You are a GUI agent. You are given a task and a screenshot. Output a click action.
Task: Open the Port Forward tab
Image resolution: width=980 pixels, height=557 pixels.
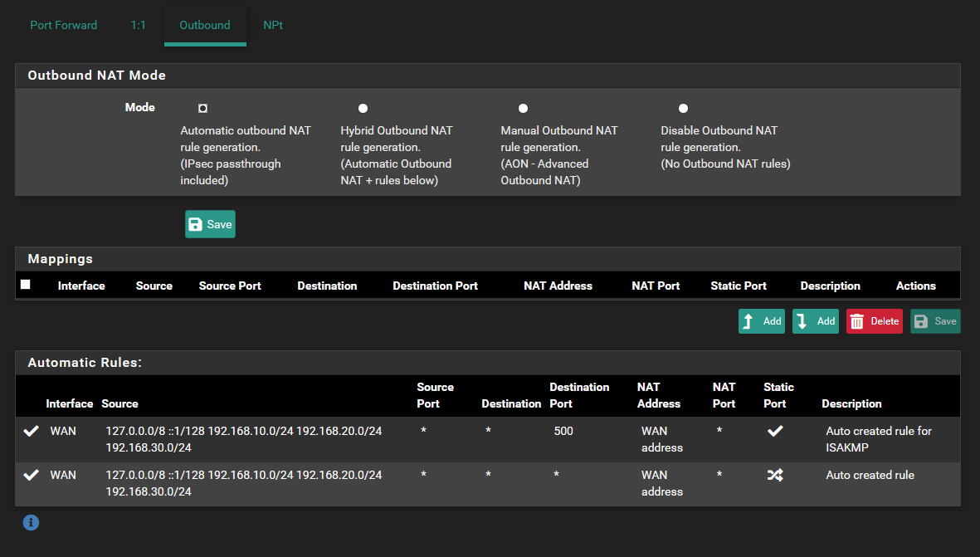click(x=64, y=25)
